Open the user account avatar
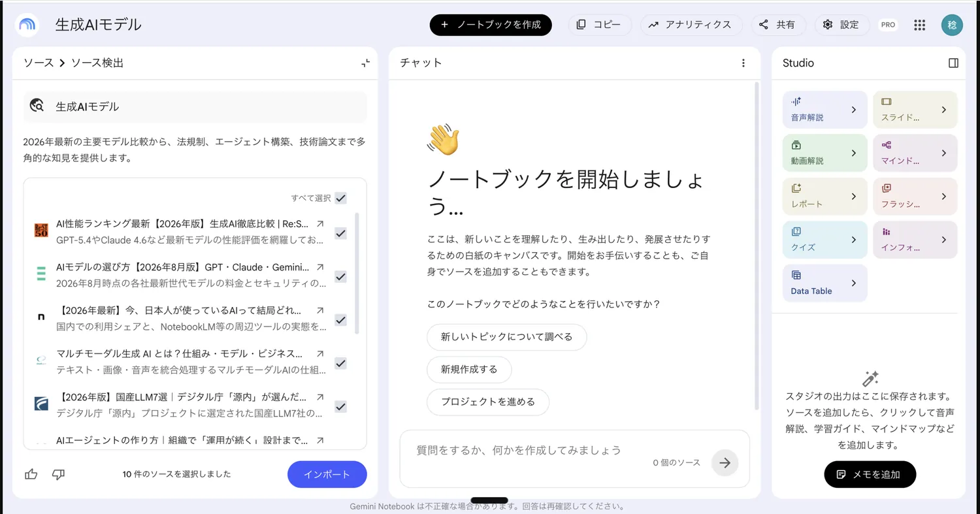The width and height of the screenshot is (980, 514). [952, 25]
